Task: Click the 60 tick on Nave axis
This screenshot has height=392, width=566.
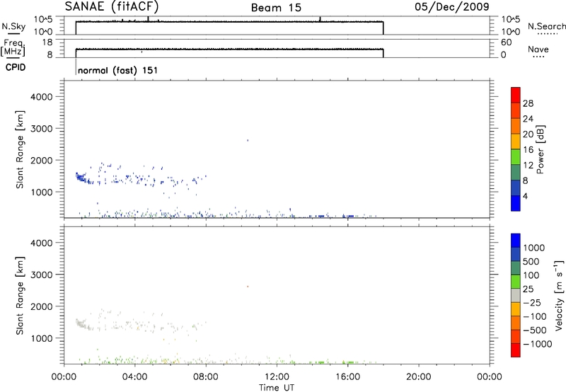Action: click(x=506, y=42)
